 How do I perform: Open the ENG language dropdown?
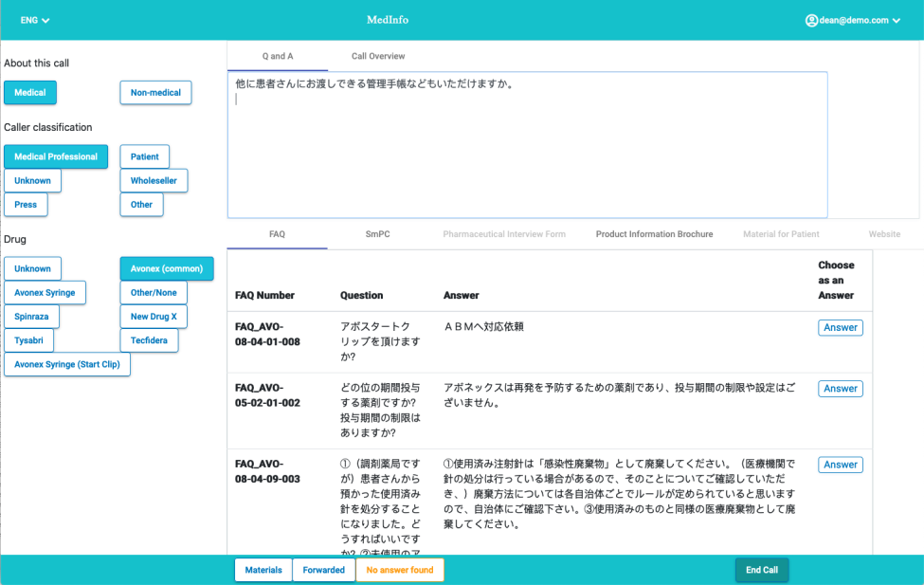pyautogui.click(x=35, y=20)
